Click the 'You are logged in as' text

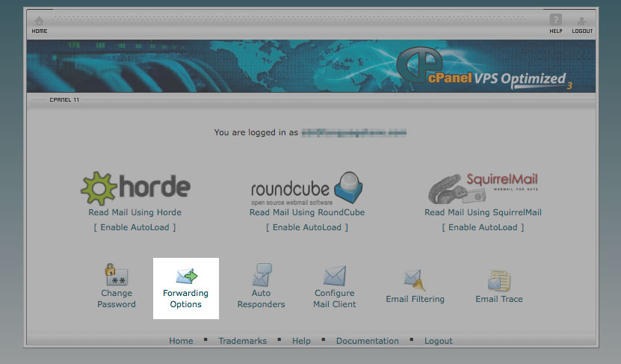(256, 132)
